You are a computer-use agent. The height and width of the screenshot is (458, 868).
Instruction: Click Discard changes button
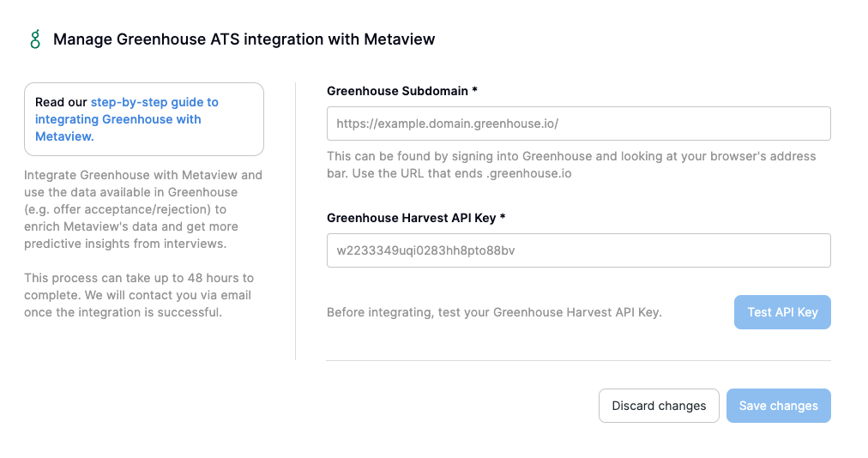[x=659, y=406]
